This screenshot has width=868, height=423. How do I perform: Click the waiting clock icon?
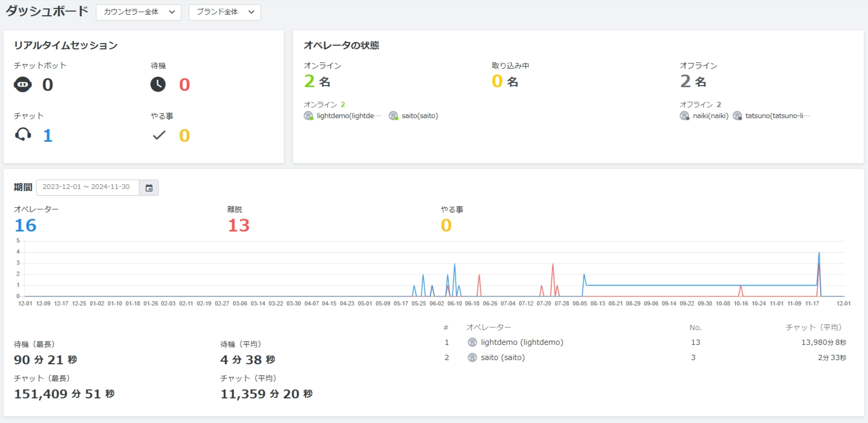pos(158,84)
